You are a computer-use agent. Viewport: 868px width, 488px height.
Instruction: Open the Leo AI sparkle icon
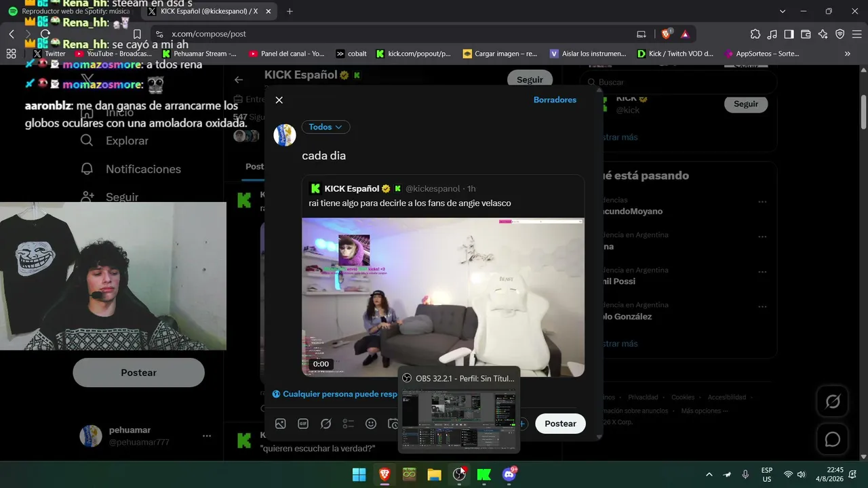tap(823, 34)
